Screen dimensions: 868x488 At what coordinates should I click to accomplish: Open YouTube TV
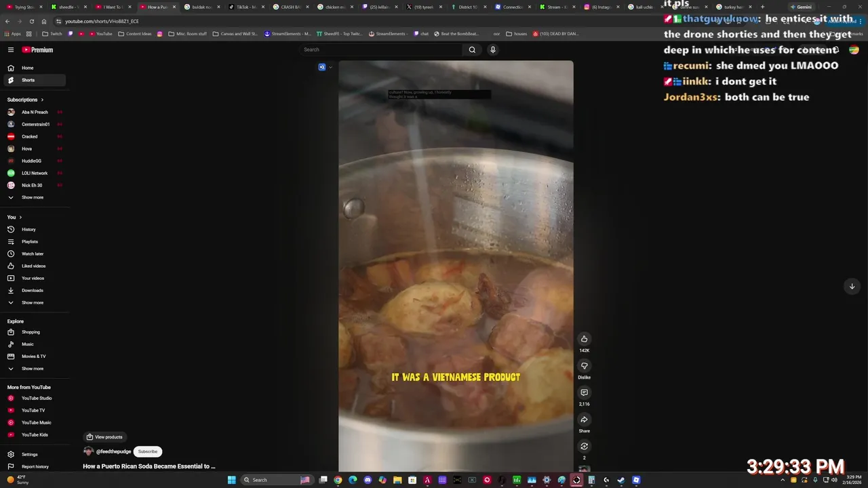click(33, 410)
